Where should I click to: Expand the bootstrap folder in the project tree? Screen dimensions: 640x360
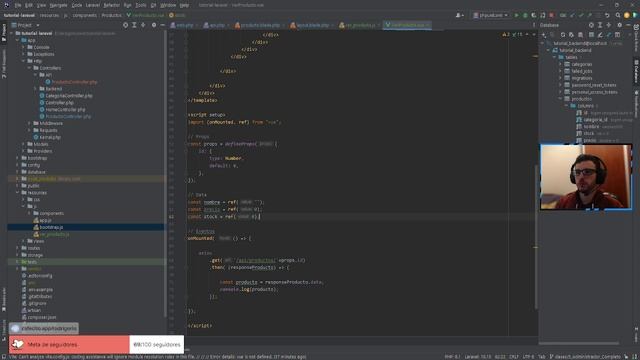coord(18,158)
